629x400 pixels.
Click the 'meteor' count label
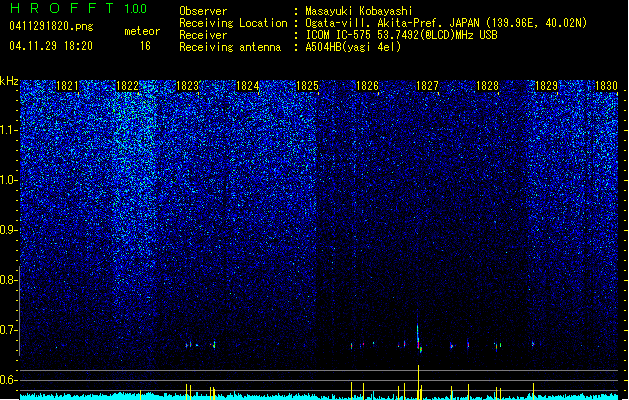click(x=142, y=31)
